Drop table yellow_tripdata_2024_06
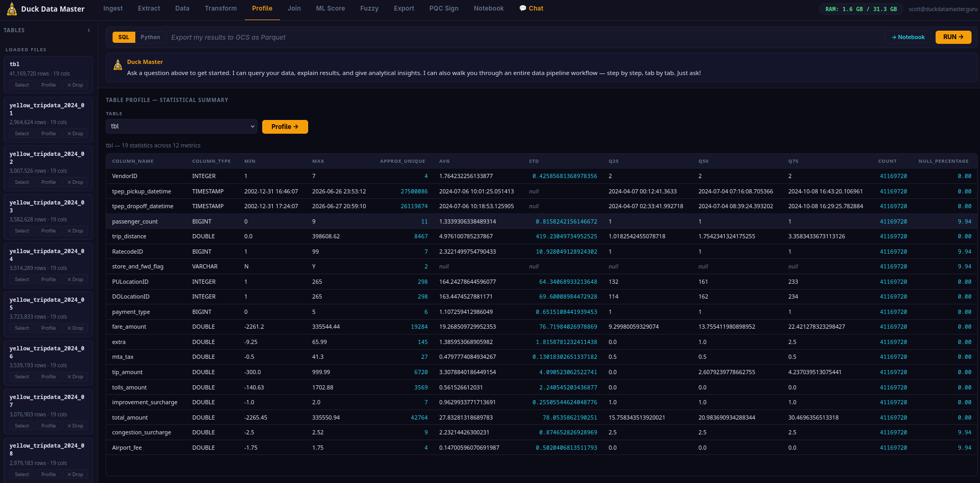Viewport: 980px width, 483px height. (x=76, y=377)
